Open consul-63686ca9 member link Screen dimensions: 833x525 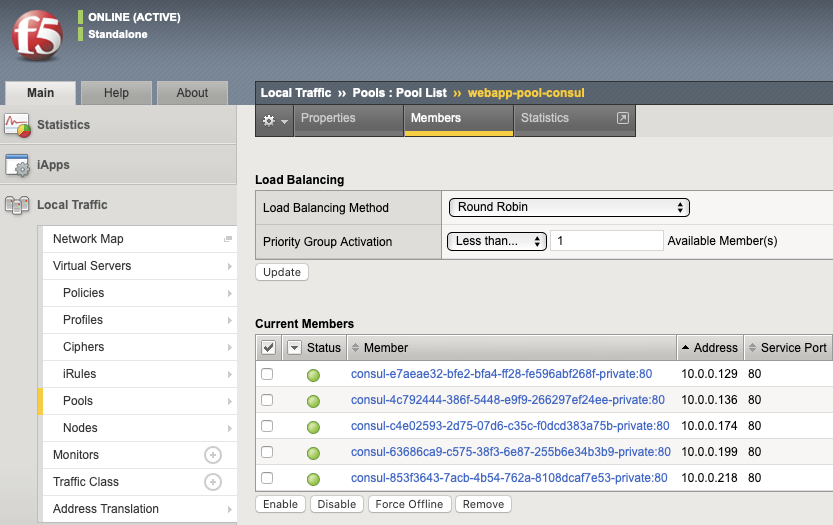(x=511, y=452)
